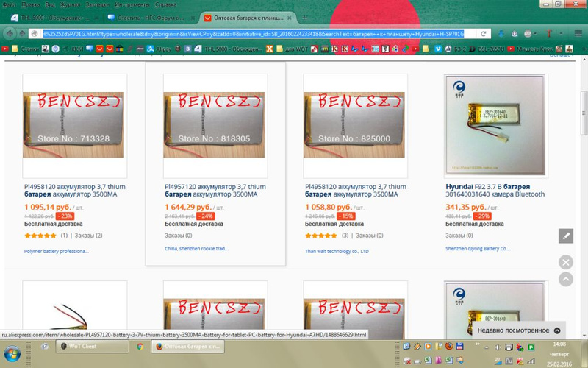This screenshot has width=588, height=368.
Task: Click Заказы (2) on the first product
Action: tap(88, 236)
